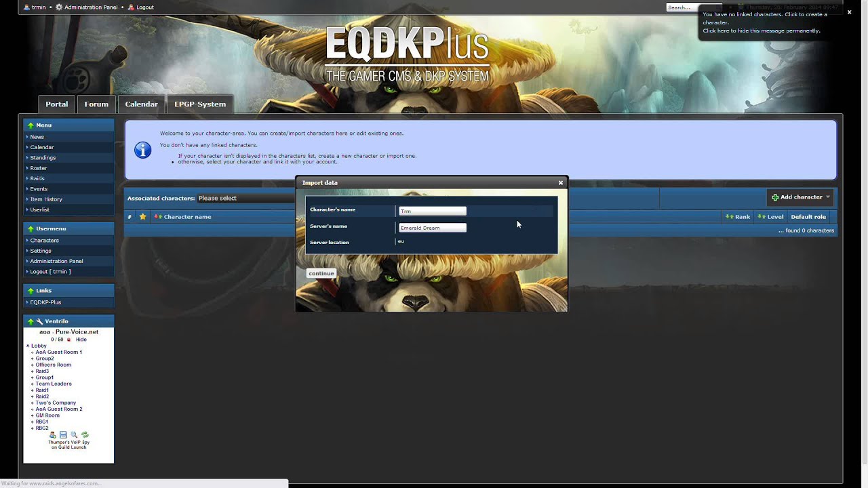Image resolution: width=868 pixels, height=488 pixels.
Task: Click the Character's name input field
Action: 433,211
